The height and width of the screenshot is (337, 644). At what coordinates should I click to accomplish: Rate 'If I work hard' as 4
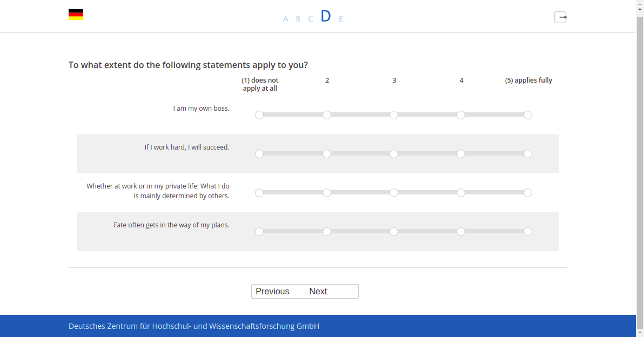(x=461, y=154)
